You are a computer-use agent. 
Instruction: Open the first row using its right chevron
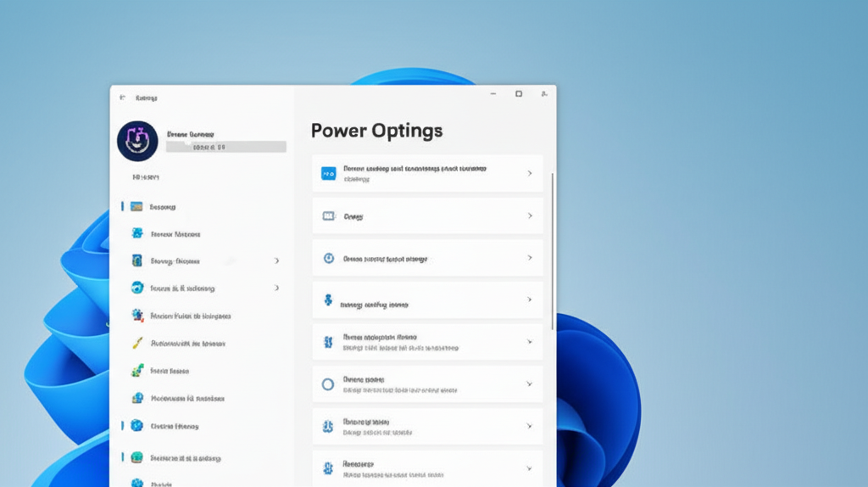(x=530, y=173)
